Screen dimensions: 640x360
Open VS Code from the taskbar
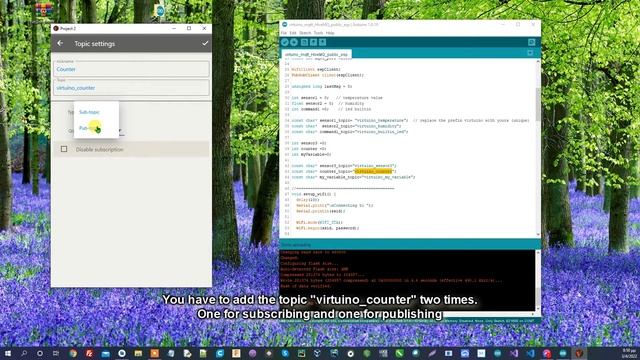[530, 353]
